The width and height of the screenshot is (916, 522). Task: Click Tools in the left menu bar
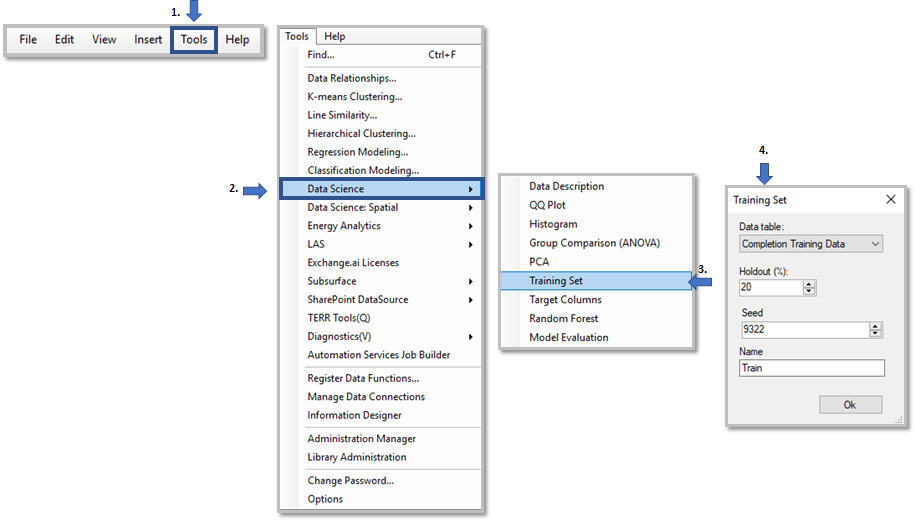[x=194, y=40]
